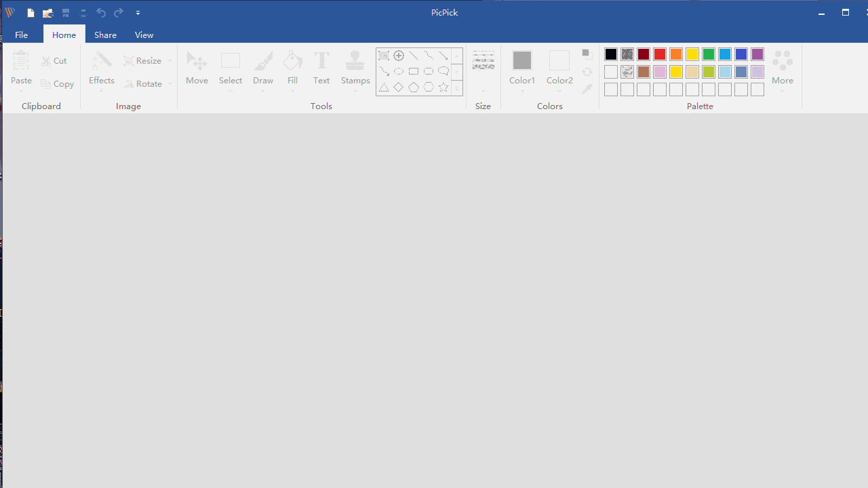868x488 pixels.
Task: Select the red palette swatch
Action: pos(659,54)
